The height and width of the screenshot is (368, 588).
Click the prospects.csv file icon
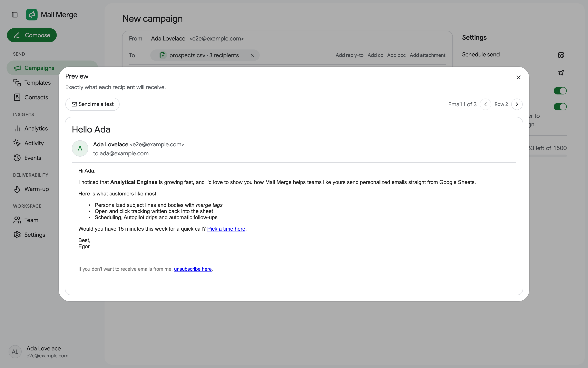(163, 55)
